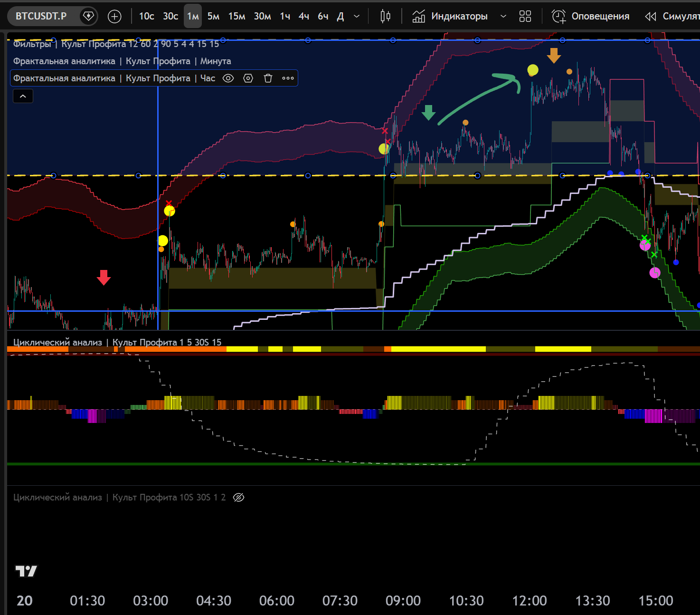Open the layout grid templates icon
The image size is (700, 615).
tap(525, 16)
